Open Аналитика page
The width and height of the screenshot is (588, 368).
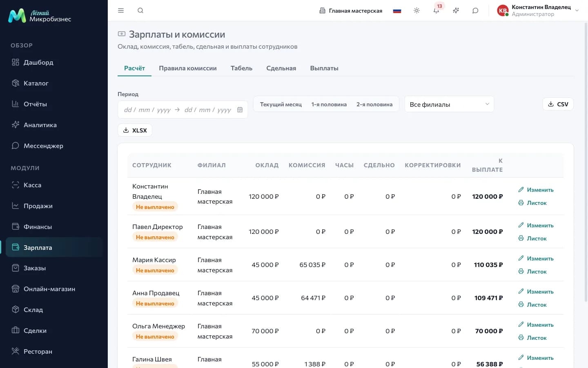[54, 125]
